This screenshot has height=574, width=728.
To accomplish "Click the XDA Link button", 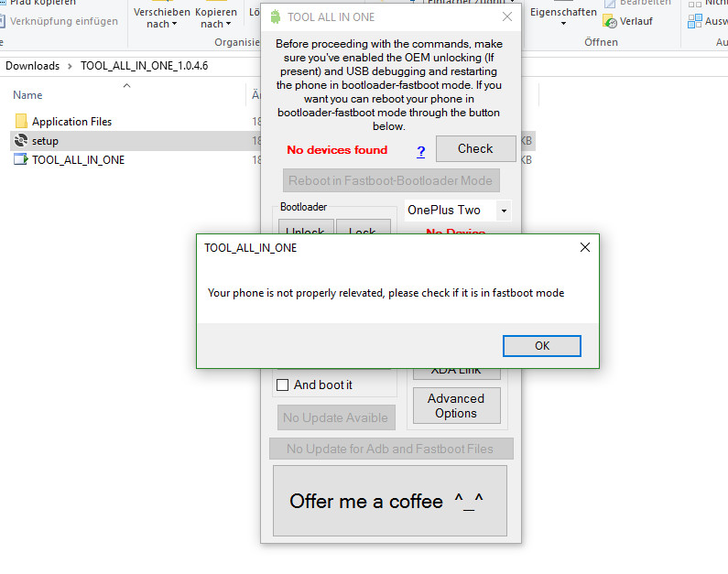I will [456, 374].
